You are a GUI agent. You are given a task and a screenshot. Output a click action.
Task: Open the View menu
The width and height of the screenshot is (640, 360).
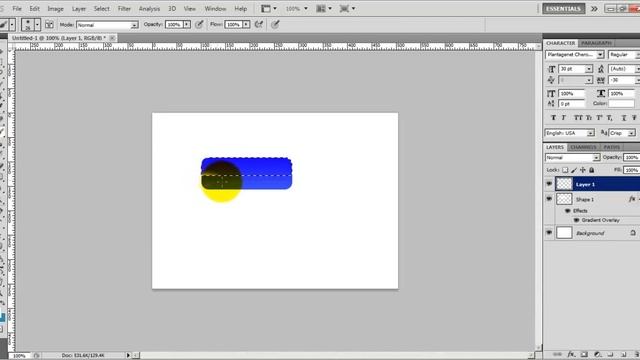click(x=189, y=9)
